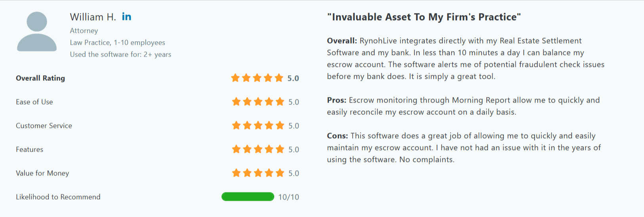Click the Features star rating
The width and height of the screenshot is (644, 217).
[x=258, y=149]
